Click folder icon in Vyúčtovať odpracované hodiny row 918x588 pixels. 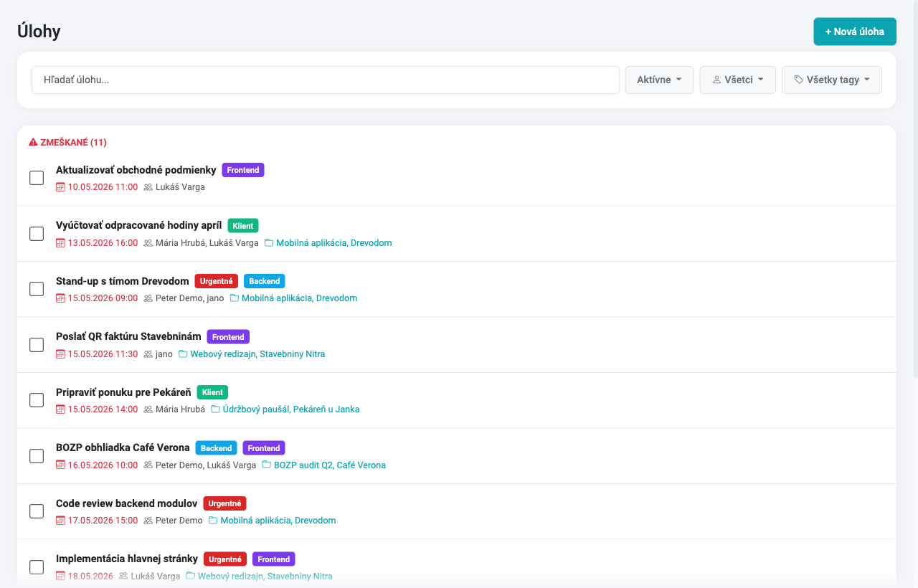[269, 243]
